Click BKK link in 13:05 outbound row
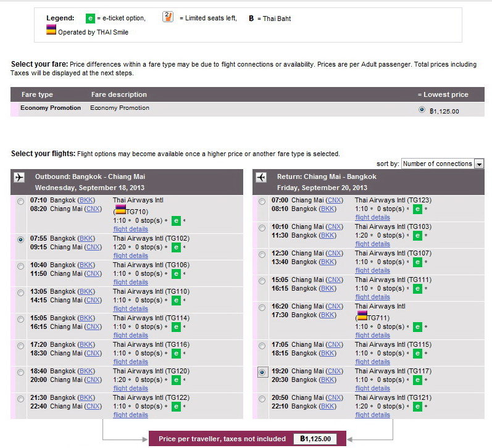 (x=86, y=291)
